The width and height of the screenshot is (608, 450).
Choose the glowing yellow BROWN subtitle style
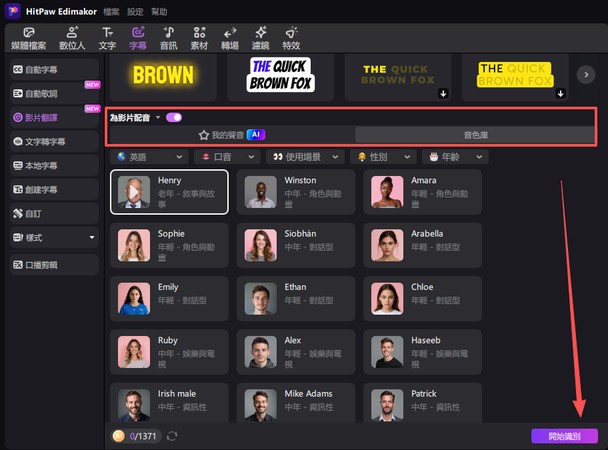tap(163, 78)
